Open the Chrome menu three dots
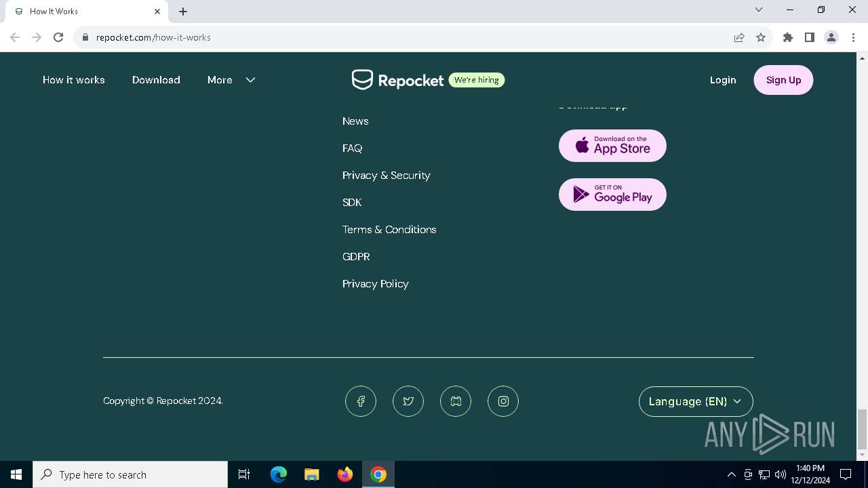Image resolution: width=868 pixels, height=488 pixels. click(x=852, y=37)
